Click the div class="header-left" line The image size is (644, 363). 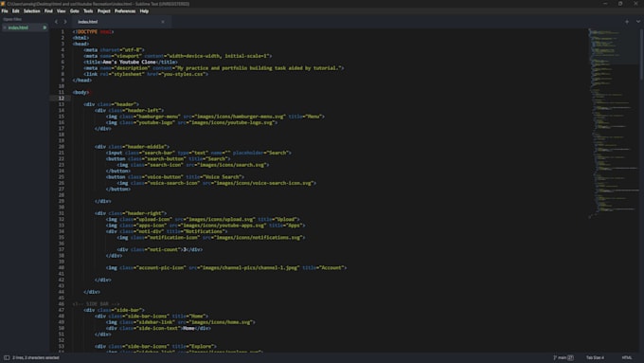129,110
